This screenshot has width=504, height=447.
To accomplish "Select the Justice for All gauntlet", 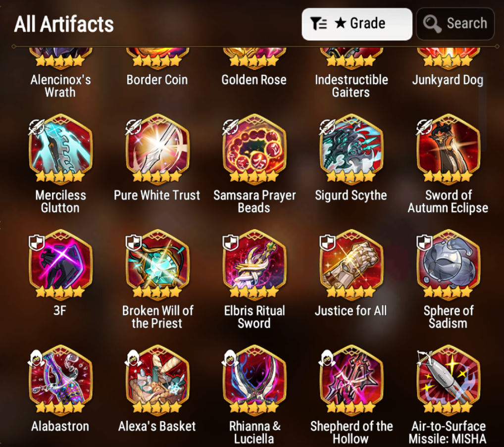I will click(352, 265).
